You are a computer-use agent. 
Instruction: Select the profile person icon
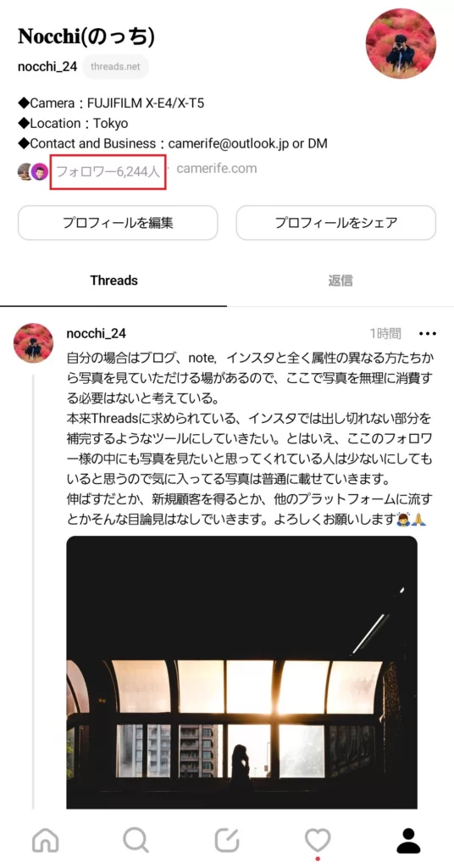(408, 840)
